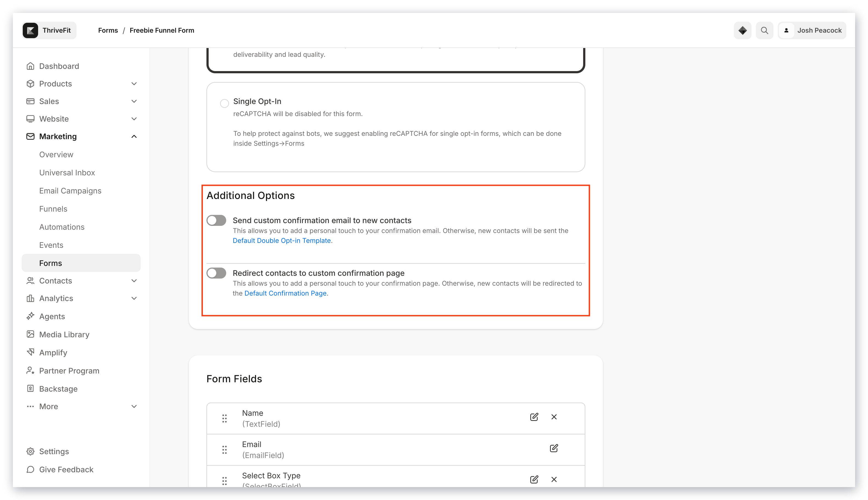Expand the Sales menu chevron

coord(134,101)
